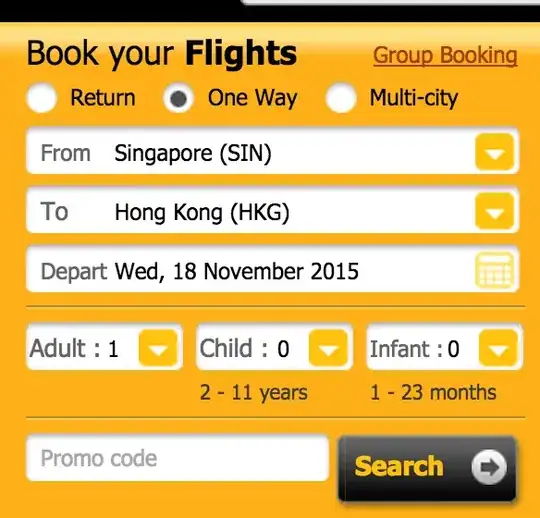Select the Return trip radio button
540x518 pixels.
tap(42, 98)
